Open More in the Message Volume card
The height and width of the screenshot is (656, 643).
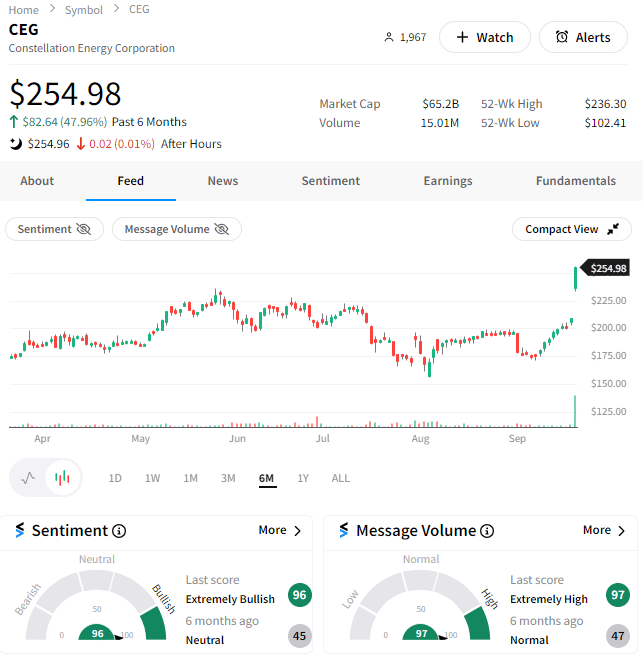[x=604, y=530]
